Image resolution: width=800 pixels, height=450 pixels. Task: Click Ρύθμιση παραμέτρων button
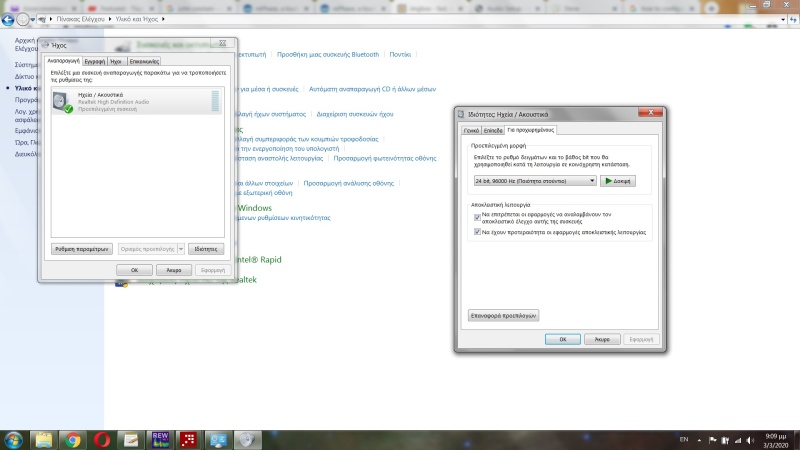(x=82, y=249)
